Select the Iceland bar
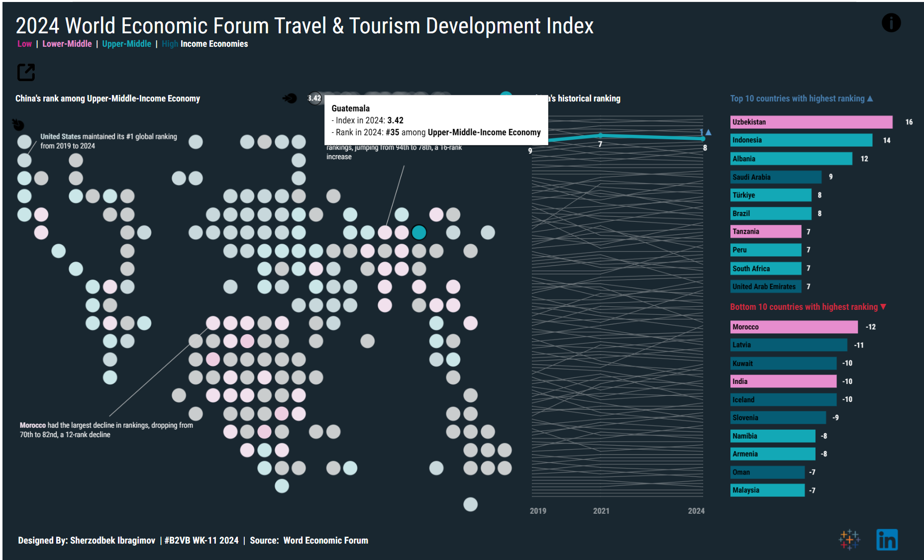This screenshot has width=924, height=560. point(783,399)
